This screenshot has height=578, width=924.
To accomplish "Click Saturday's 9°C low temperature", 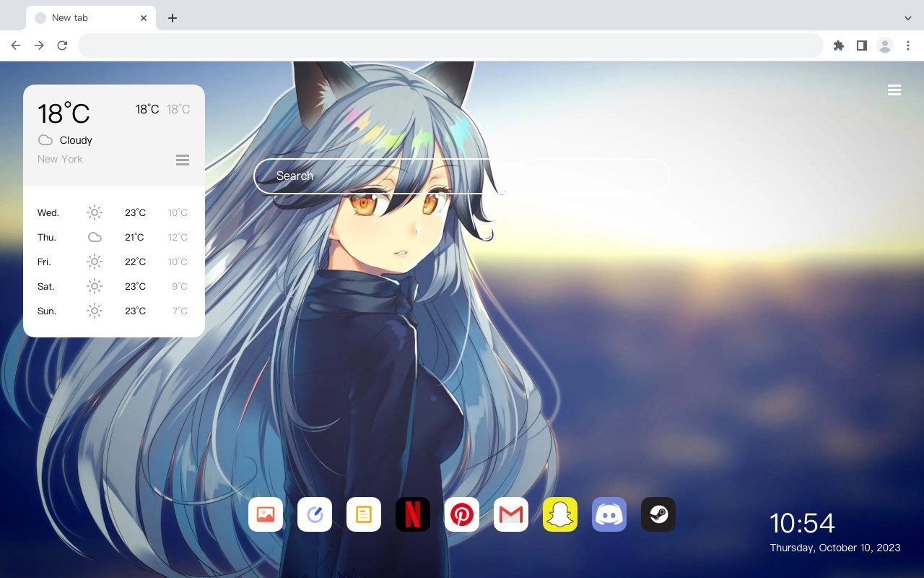I will click(180, 286).
